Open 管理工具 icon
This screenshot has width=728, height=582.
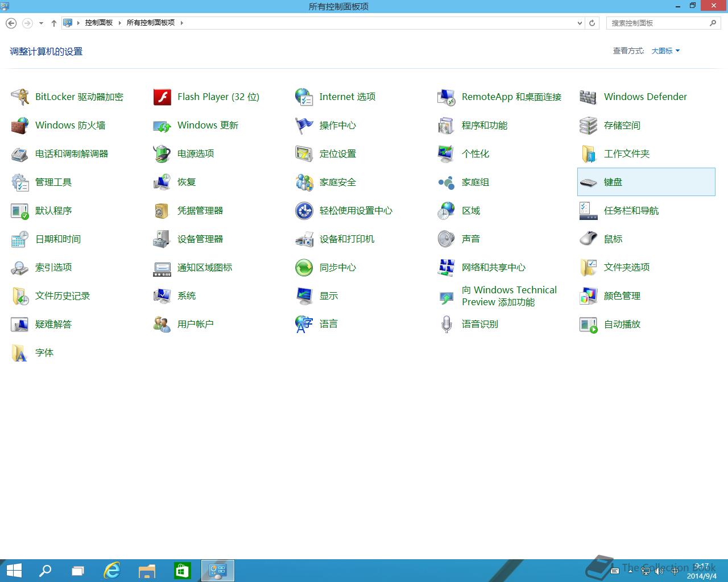(x=20, y=182)
